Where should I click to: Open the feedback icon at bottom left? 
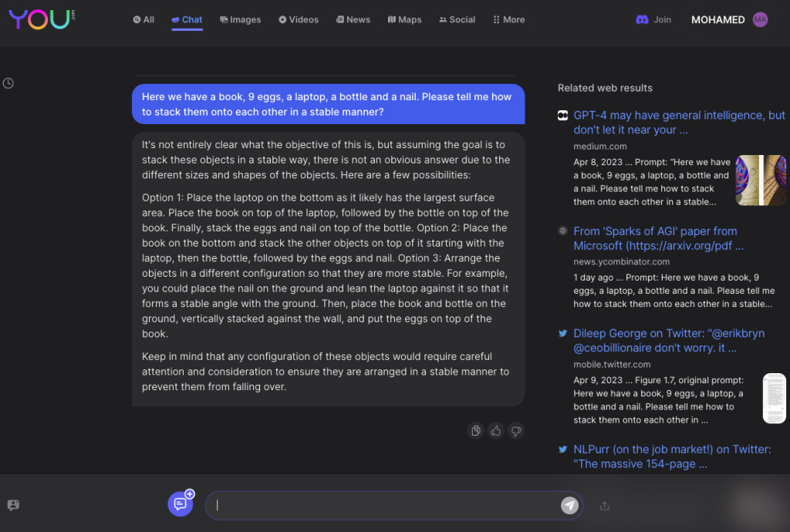pos(14,505)
